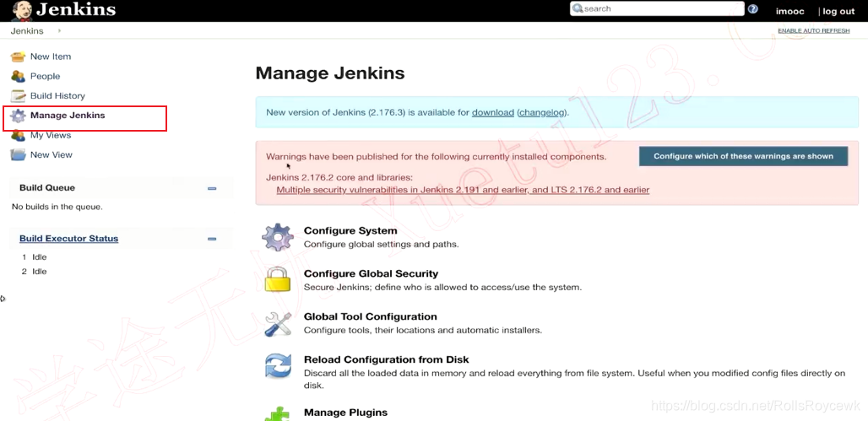Click the Jenkins title in header

(x=76, y=9)
